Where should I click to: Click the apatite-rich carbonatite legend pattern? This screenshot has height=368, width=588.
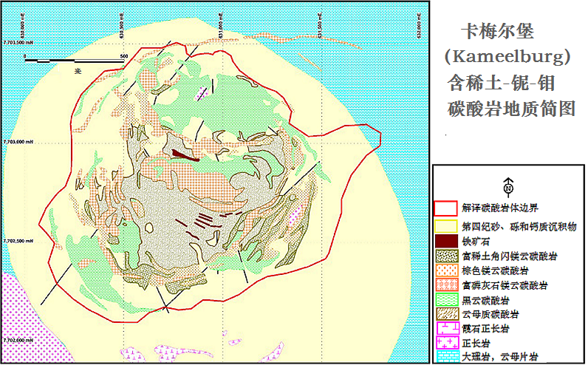446,284
